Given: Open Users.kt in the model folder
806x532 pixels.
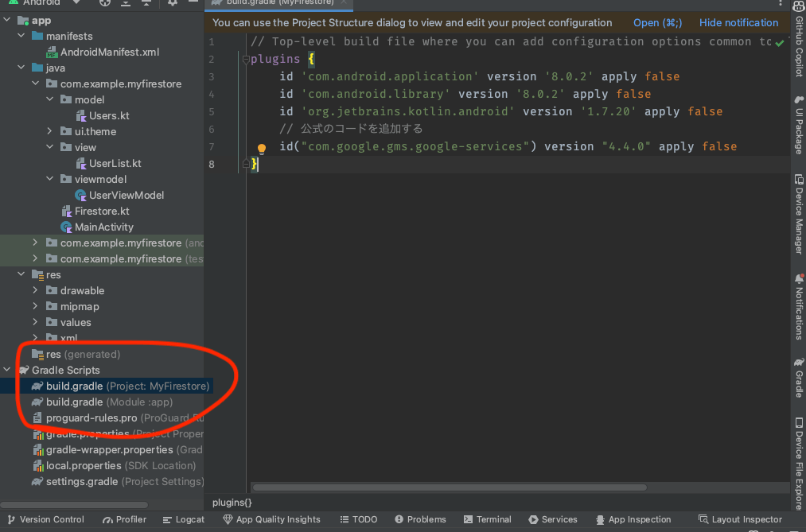Looking at the screenshot, I should click(x=103, y=115).
